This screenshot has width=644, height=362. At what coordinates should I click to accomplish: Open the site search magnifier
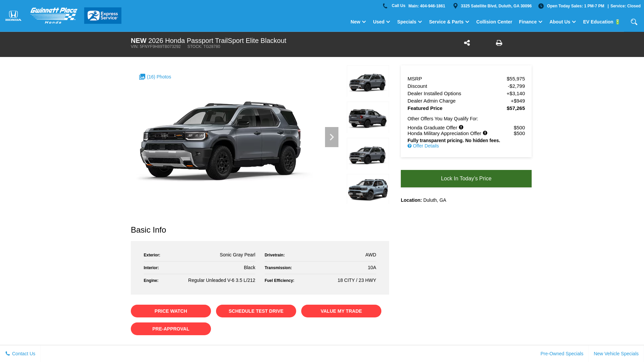pyautogui.click(x=634, y=22)
